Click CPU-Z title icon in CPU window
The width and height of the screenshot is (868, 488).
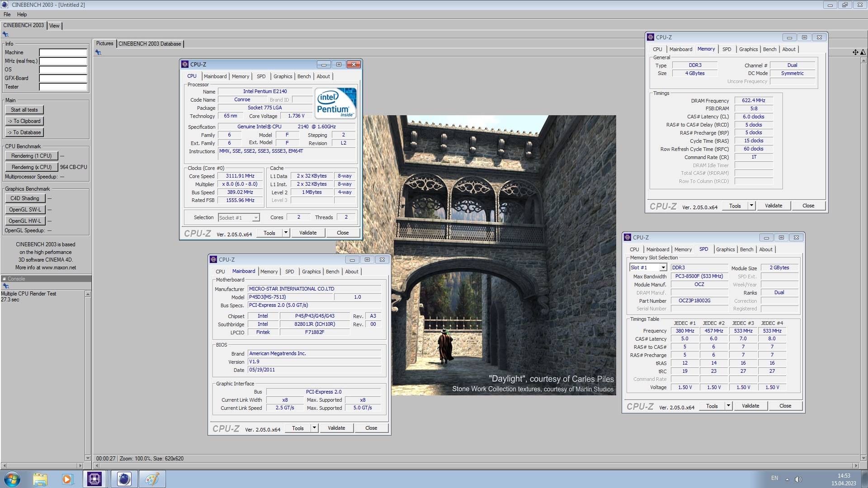click(185, 65)
